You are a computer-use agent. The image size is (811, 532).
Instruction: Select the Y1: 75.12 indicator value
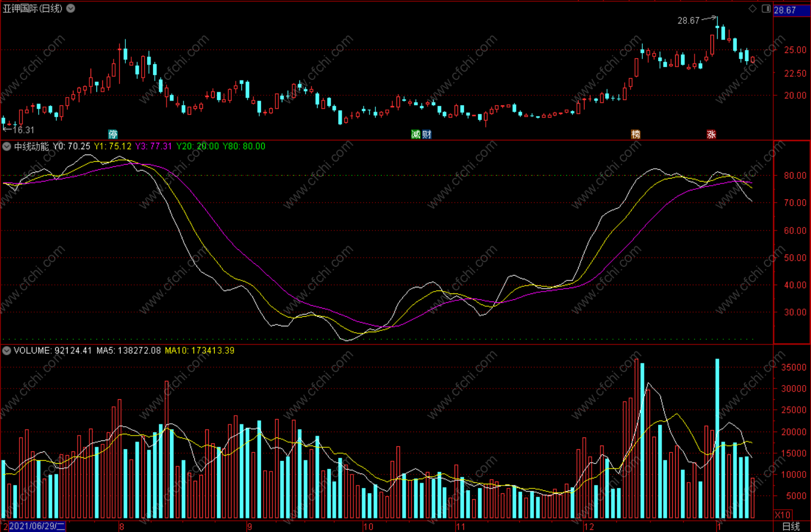click(x=113, y=146)
